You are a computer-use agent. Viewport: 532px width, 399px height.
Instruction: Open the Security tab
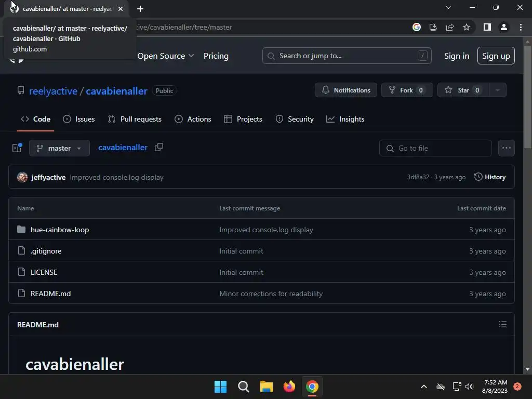pos(295,119)
